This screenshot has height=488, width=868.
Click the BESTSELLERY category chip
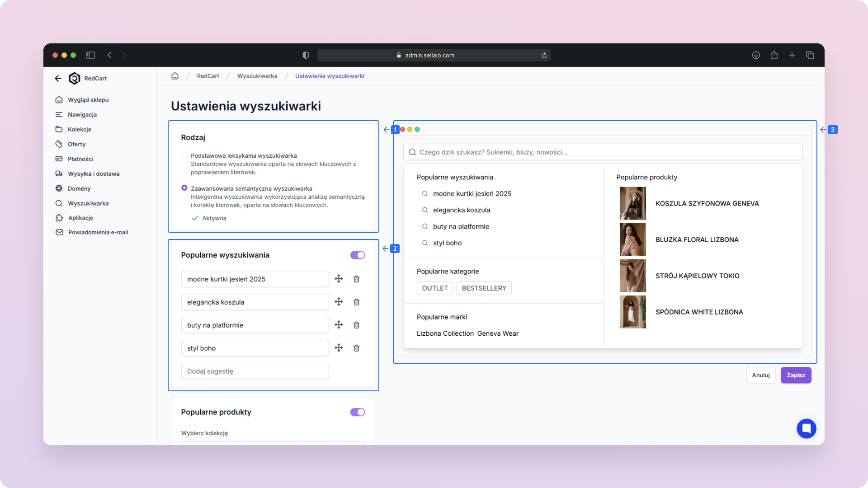click(484, 288)
